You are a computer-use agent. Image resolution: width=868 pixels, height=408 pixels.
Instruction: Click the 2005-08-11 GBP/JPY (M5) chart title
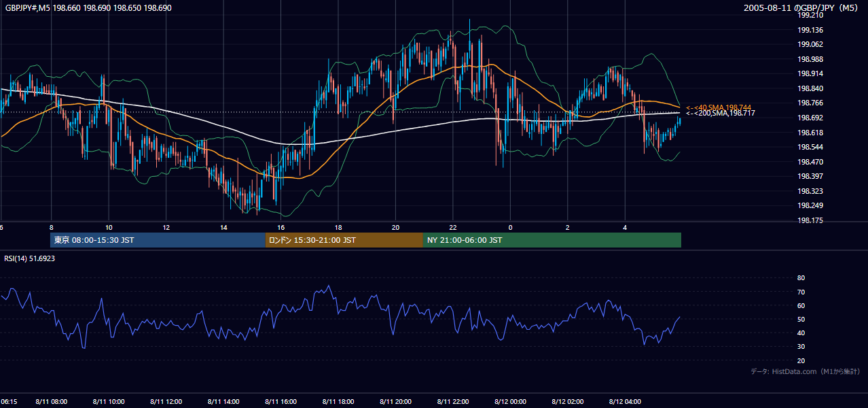tap(802, 7)
